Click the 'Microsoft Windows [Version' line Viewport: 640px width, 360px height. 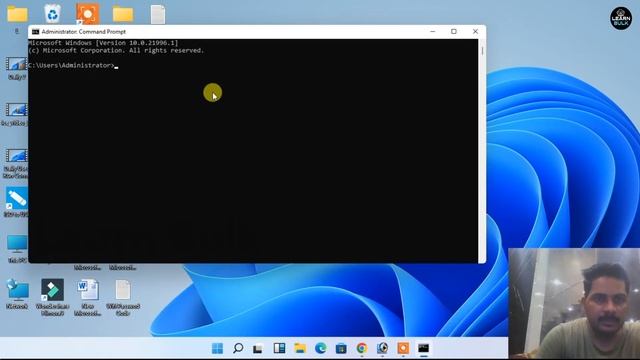tap(103, 43)
